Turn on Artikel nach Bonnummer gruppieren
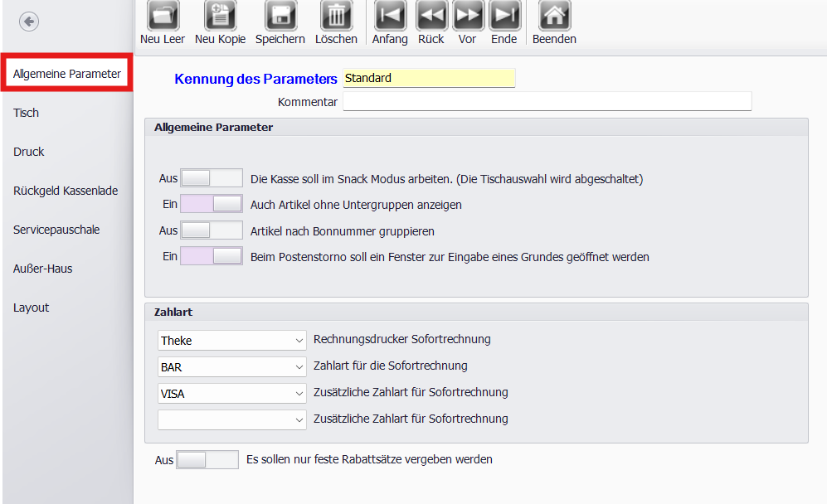This screenshot has height=504, width=827. tap(212, 230)
